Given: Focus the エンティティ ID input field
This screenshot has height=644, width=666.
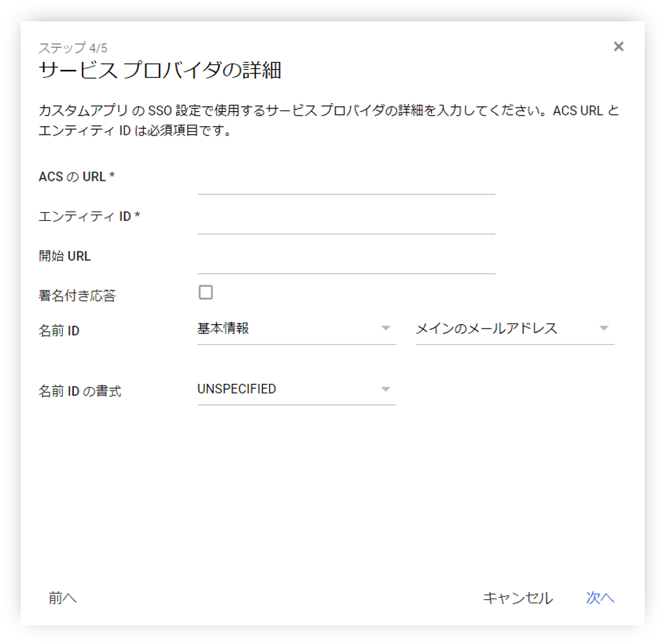Looking at the screenshot, I should tap(345, 221).
